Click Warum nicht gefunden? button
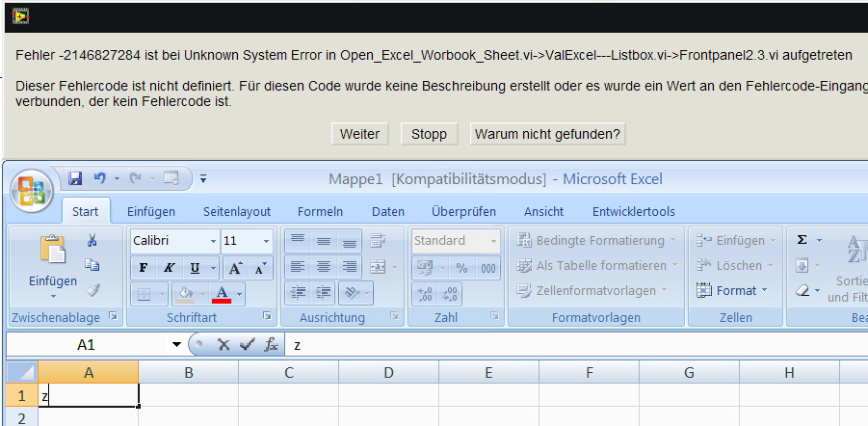This screenshot has height=426, width=868. click(x=547, y=134)
